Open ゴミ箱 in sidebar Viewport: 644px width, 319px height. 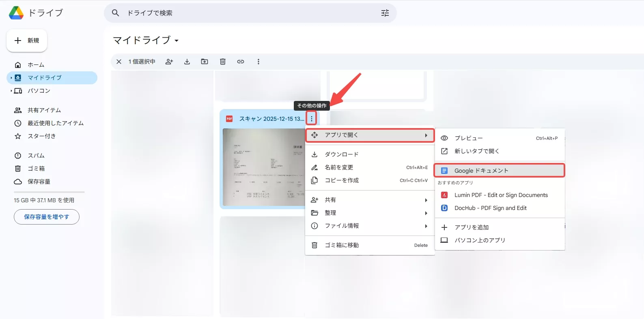pyautogui.click(x=52, y=169)
